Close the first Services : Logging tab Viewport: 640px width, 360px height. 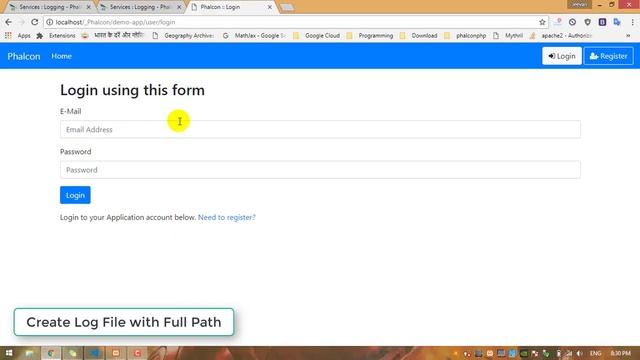(x=89, y=7)
